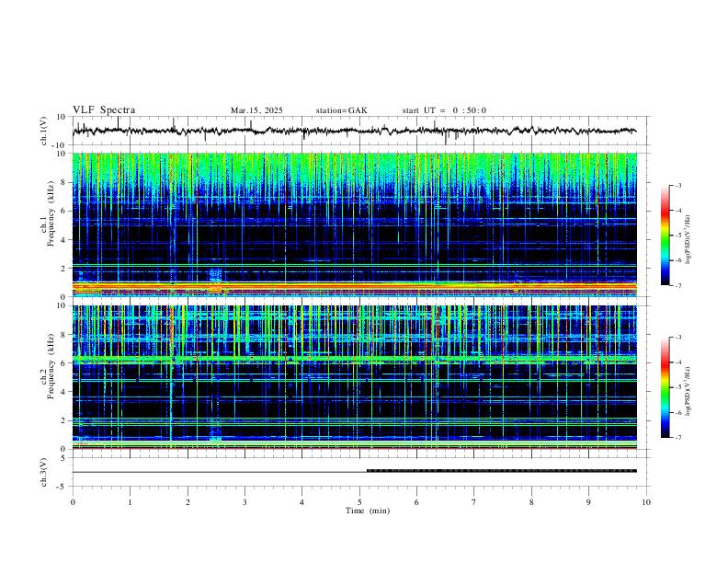Click the "Time (min)" x-axis label
The width and height of the screenshot is (728, 563).
tap(368, 511)
